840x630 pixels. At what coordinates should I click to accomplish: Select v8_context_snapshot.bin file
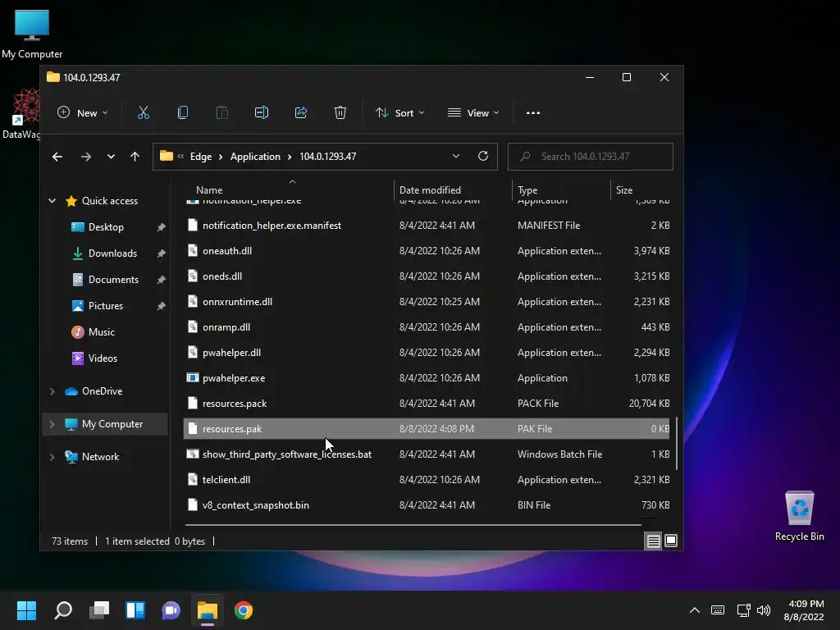(427, 505)
